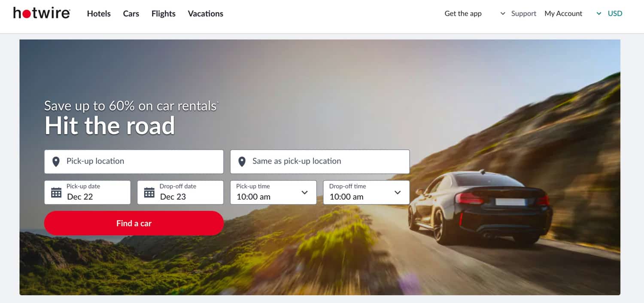
Task: Open the Flights section
Action: [x=164, y=13]
